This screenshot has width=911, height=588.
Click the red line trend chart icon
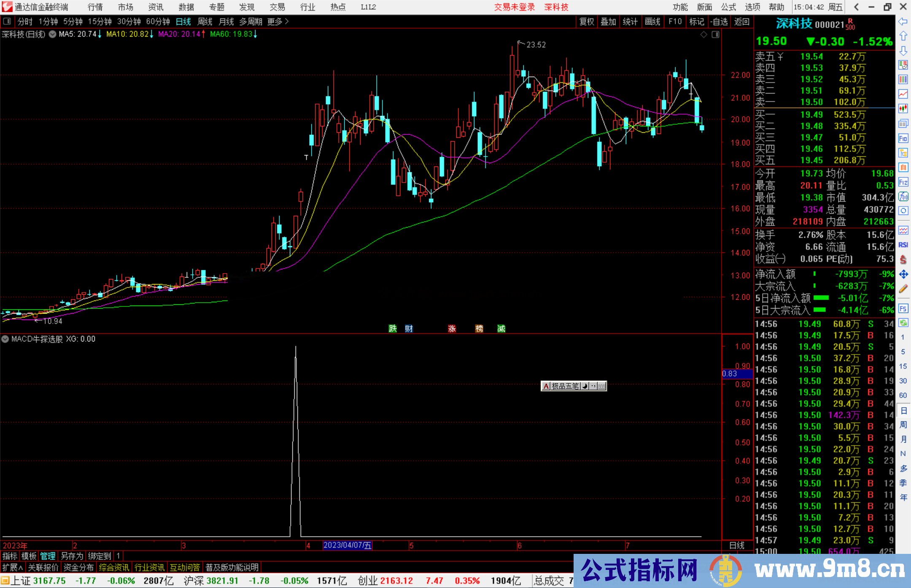(903, 94)
